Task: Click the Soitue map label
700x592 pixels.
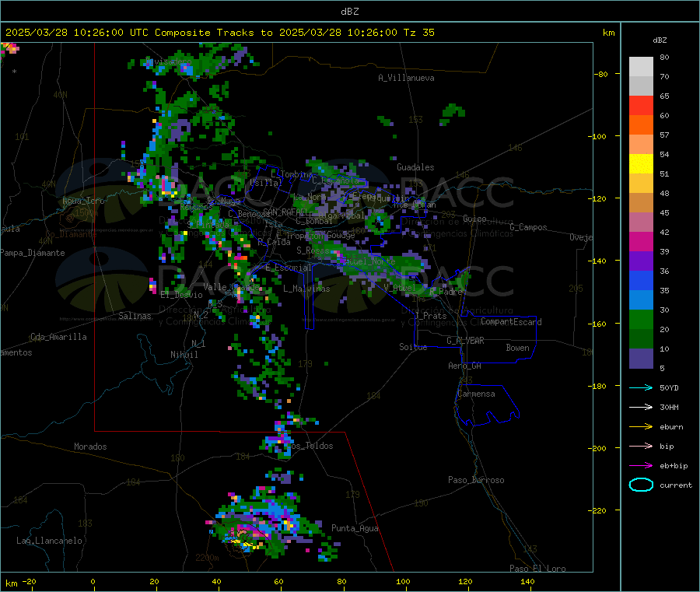Action: click(413, 347)
